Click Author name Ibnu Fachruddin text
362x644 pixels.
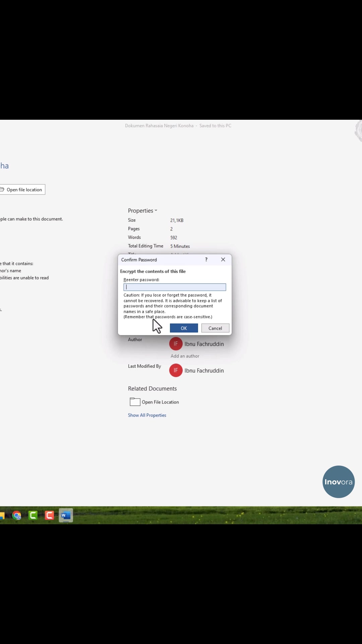204,344
